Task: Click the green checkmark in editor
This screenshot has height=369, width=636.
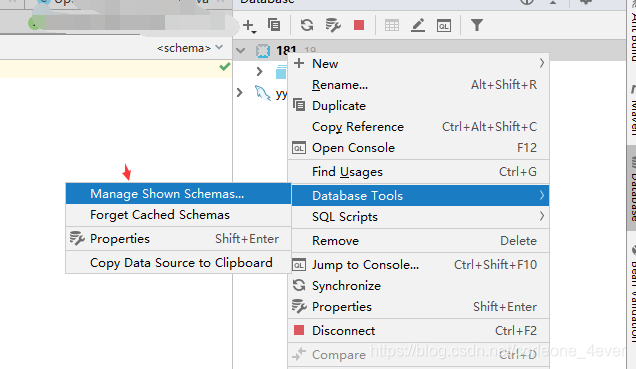Action: 224,67
